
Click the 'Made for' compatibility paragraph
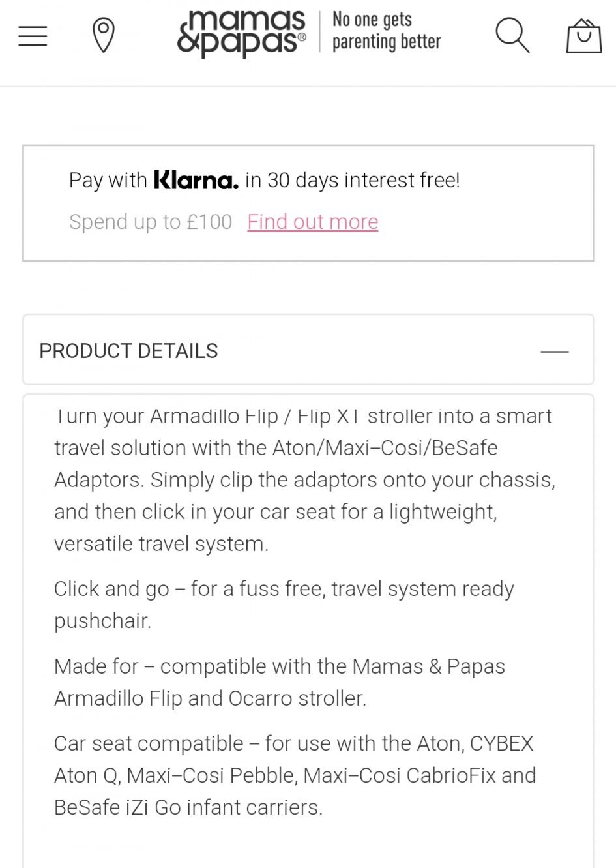(279, 682)
